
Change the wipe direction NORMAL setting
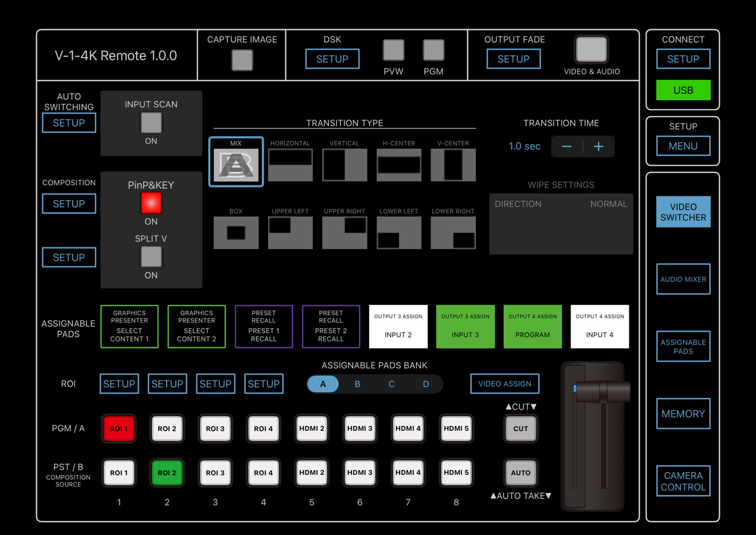608,204
